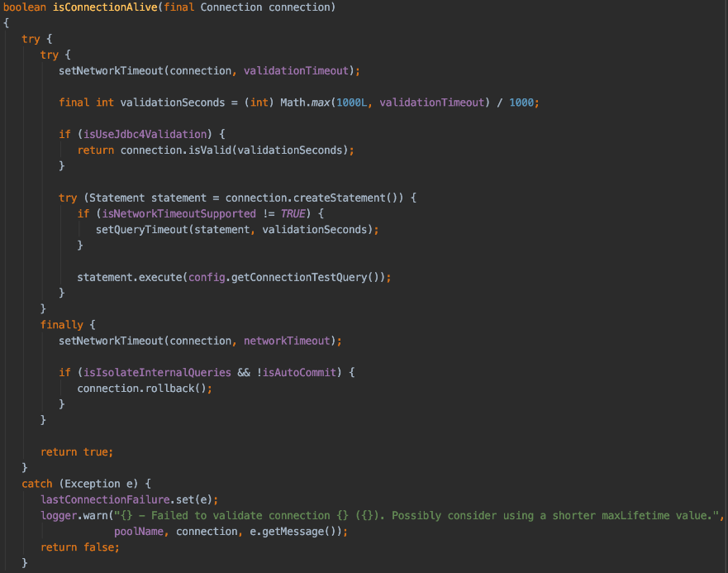This screenshot has height=573, width=728.
Task: Click the isUseJdbc4Validation field
Action: click(145, 134)
